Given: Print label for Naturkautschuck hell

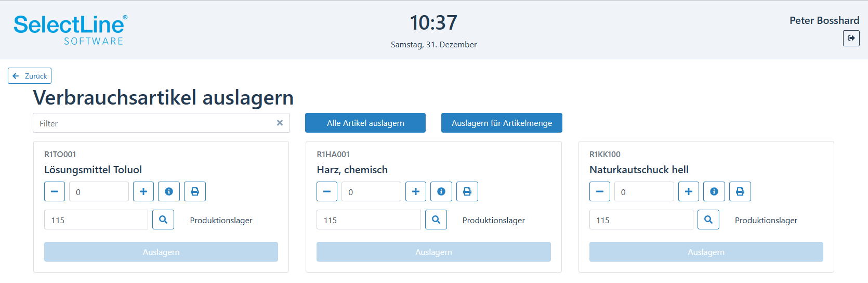Looking at the screenshot, I should click(x=740, y=191).
